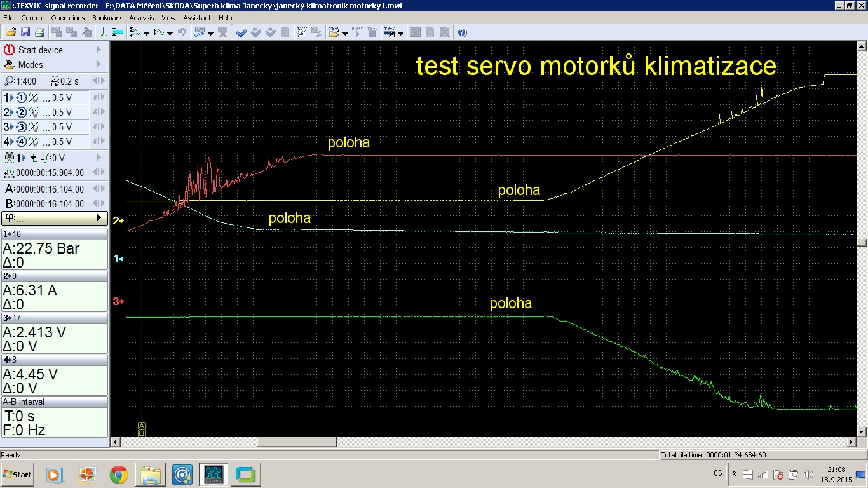Click the ABC bookmark folder toolbar icon
868x488 pixels.
[x=333, y=32]
